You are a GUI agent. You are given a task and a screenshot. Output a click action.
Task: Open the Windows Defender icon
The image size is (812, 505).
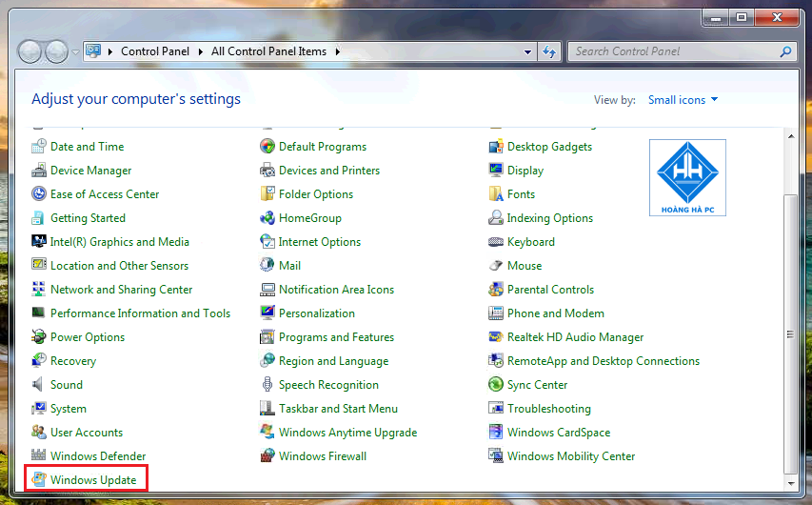(x=38, y=455)
